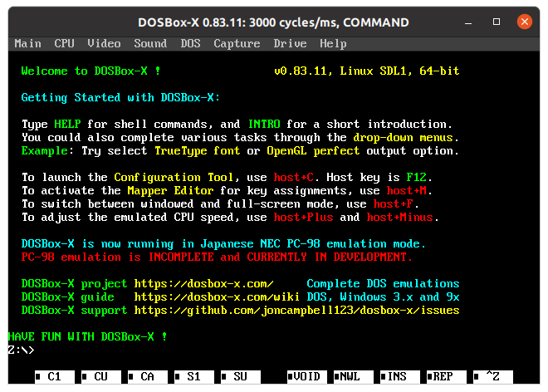Click the yellow 'drop-down menus' text
This screenshot has width=548, height=392.
pos(403,138)
